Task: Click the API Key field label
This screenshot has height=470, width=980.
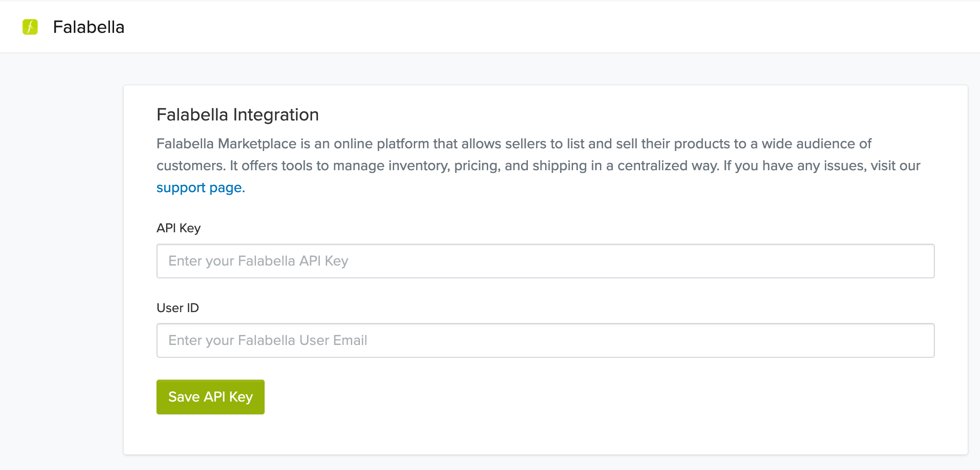Action: click(178, 228)
